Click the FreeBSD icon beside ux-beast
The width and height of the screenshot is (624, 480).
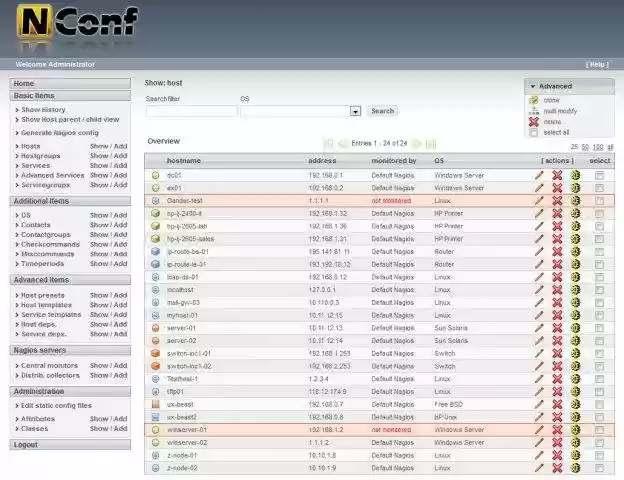(156, 404)
